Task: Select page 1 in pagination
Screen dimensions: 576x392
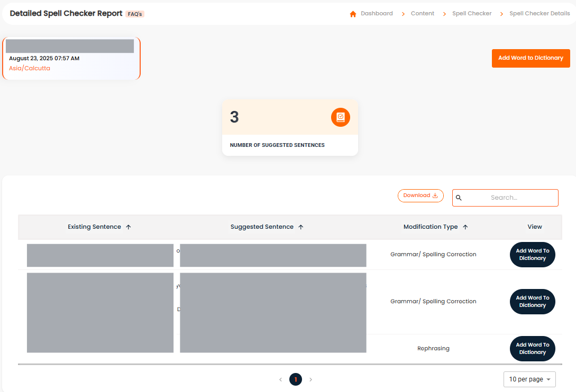Action: point(295,379)
